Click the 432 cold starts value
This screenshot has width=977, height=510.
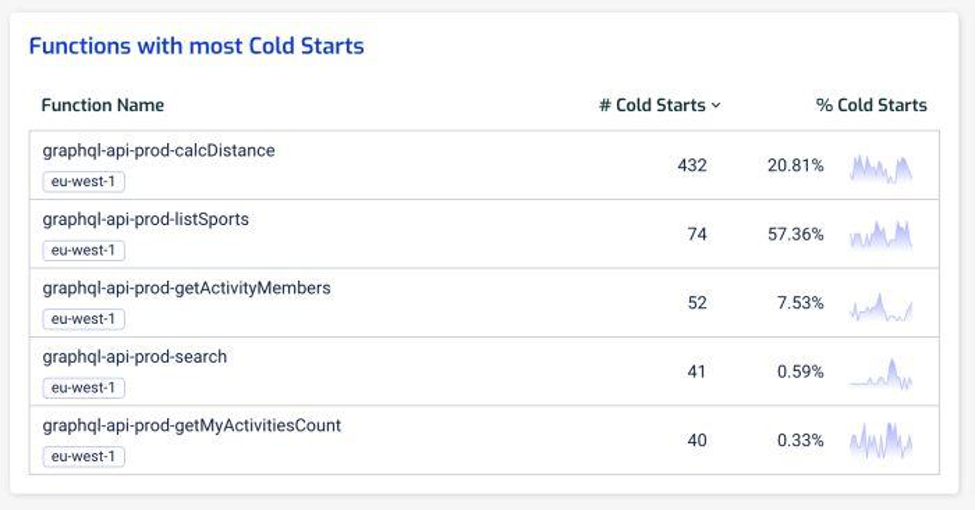(x=692, y=166)
